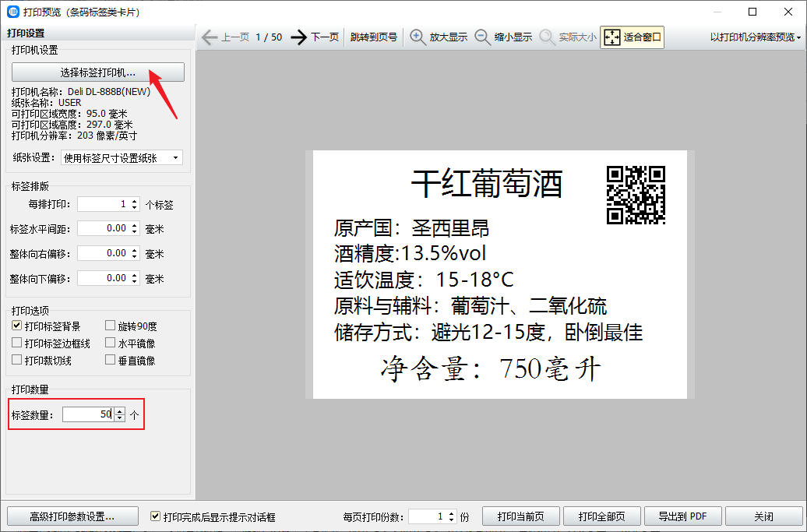Go to previous page arrow icon
Viewport: 807px width, 532px height.
pos(209,37)
